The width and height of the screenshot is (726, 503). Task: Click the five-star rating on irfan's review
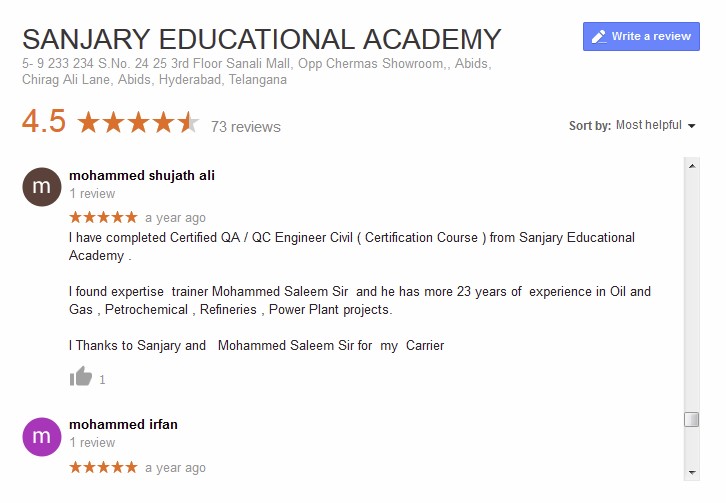point(103,467)
